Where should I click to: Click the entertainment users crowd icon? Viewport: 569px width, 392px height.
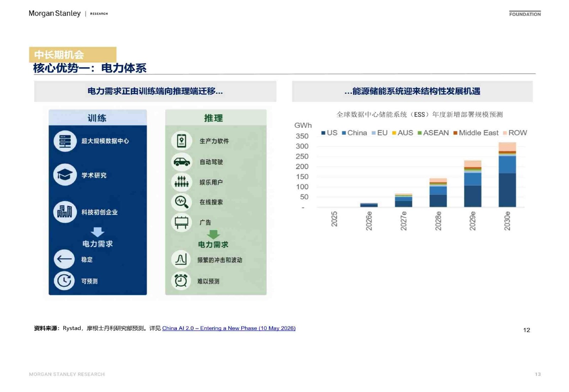182,182
